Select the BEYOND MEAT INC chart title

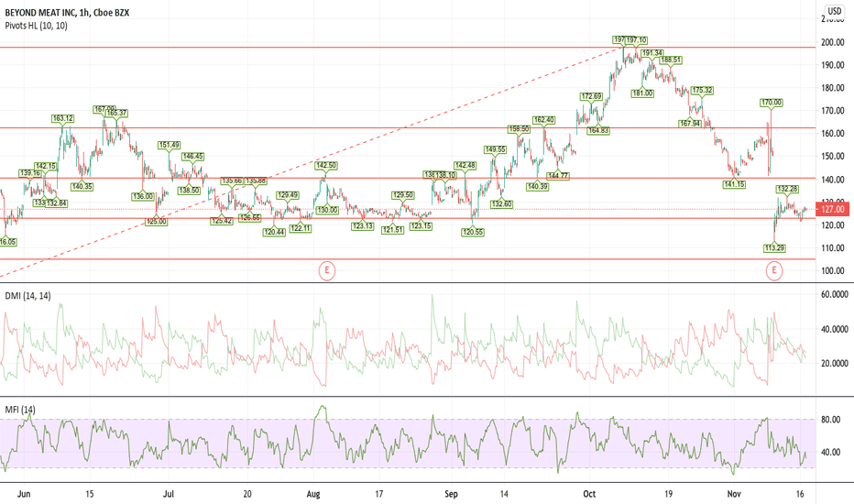pyautogui.click(x=67, y=12)
